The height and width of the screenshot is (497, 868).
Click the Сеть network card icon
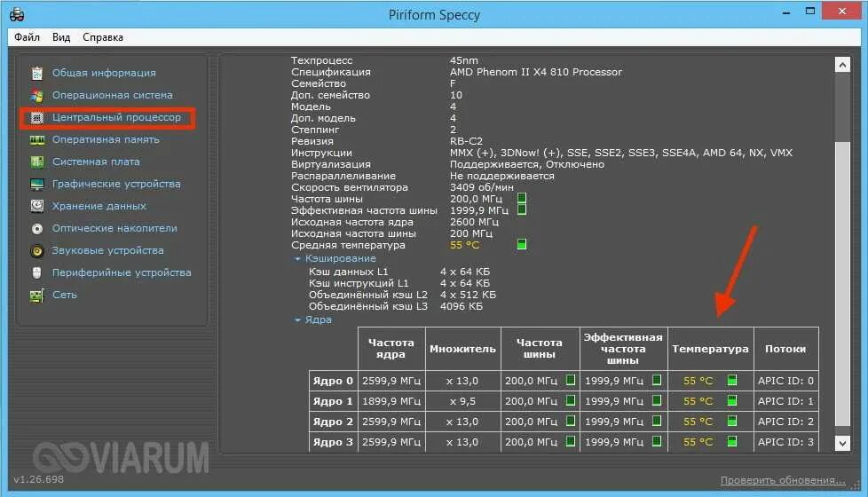(37, 296)
